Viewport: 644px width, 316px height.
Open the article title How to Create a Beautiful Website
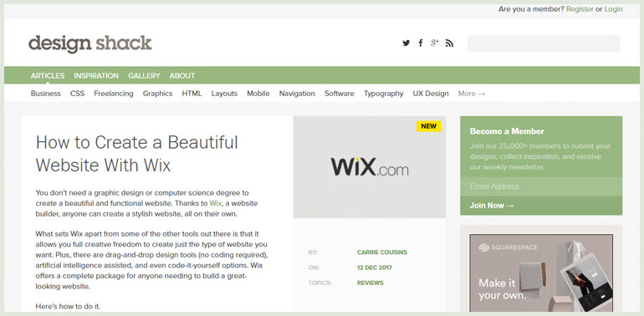tap(137, 154)
